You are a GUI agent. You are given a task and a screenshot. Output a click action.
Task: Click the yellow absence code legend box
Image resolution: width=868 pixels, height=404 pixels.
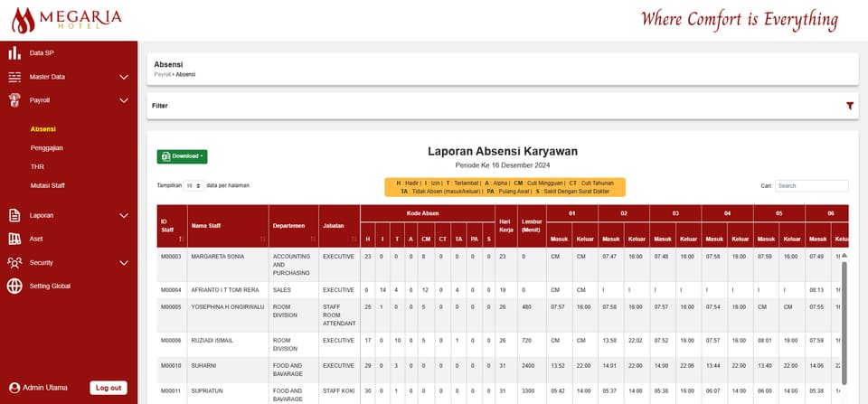coord(505,187)
